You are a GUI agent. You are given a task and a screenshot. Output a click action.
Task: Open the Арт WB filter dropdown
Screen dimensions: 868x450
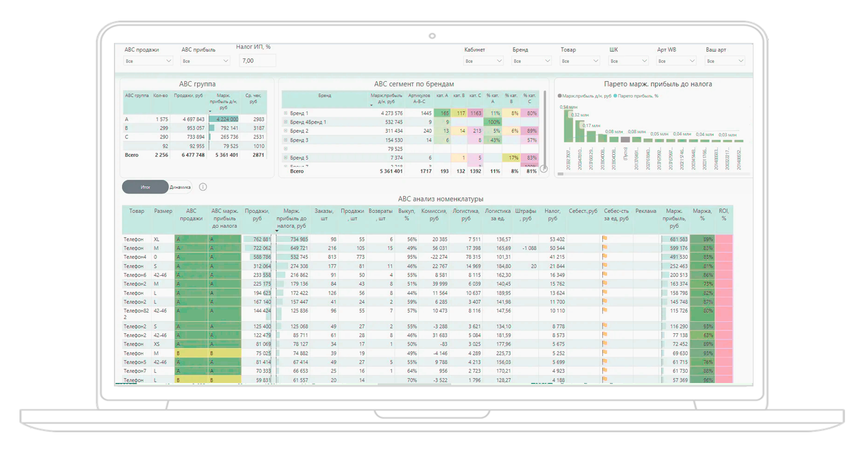[676, 61]
